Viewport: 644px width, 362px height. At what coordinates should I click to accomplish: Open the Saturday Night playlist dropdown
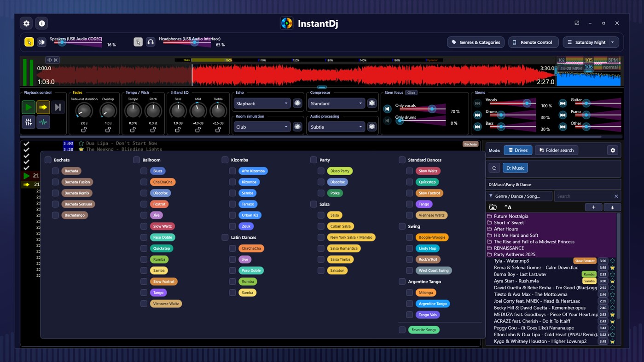click(591, 42)
